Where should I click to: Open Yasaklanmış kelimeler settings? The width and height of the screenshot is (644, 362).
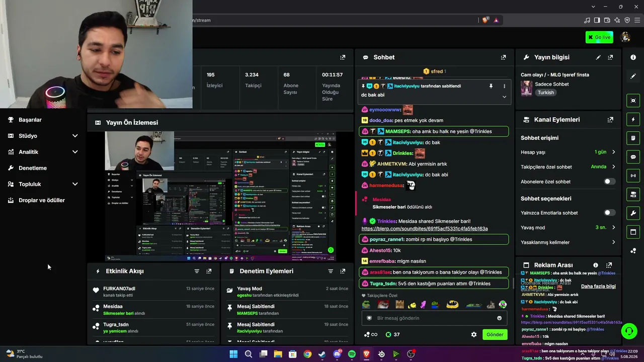pos(568,242)
